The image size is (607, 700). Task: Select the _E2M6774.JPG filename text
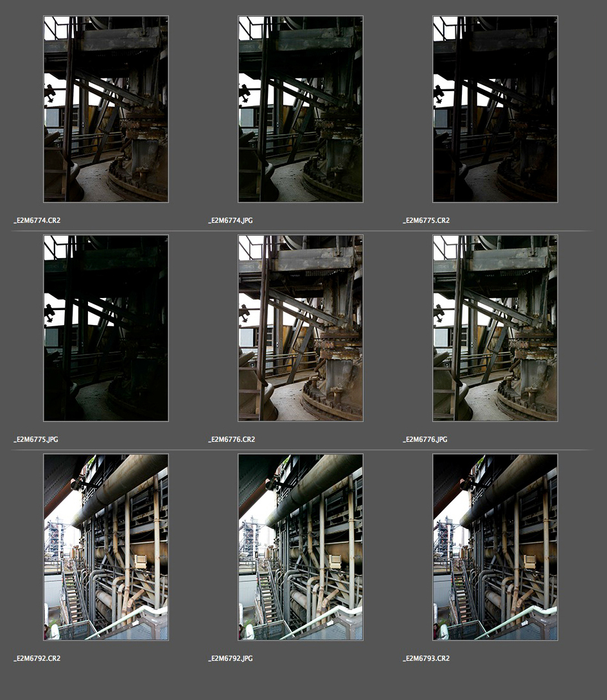(x=231, y=220)
